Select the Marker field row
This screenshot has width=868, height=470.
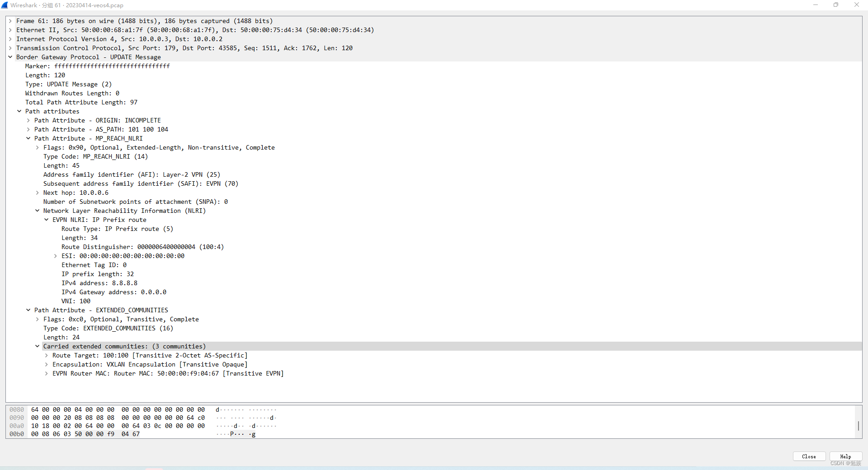point(434,66)
